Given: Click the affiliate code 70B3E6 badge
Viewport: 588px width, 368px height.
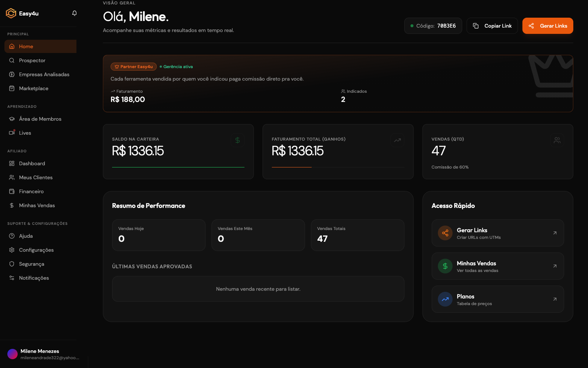Looking at the screenshot, I should click(433, 26).
